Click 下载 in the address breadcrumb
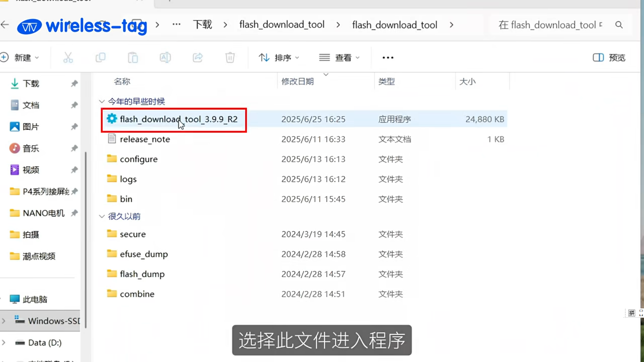This screenshot has width=644, height=362. coord(202,25)
